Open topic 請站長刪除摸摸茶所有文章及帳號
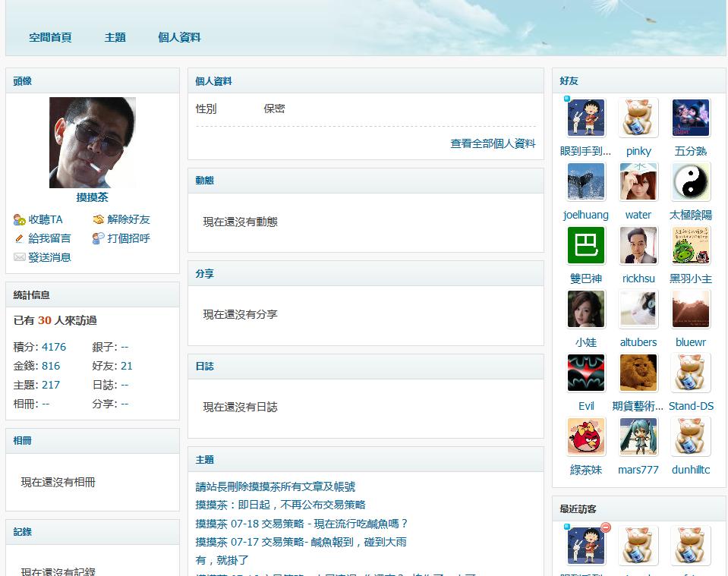The height and width of the screenshot is (576, 728). click(276, 486)
